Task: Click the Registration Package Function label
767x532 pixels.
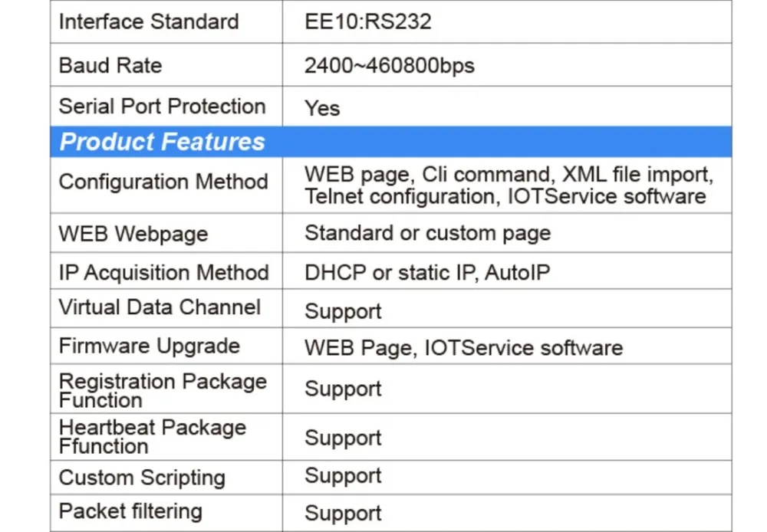Action: (x=163, y=389)
